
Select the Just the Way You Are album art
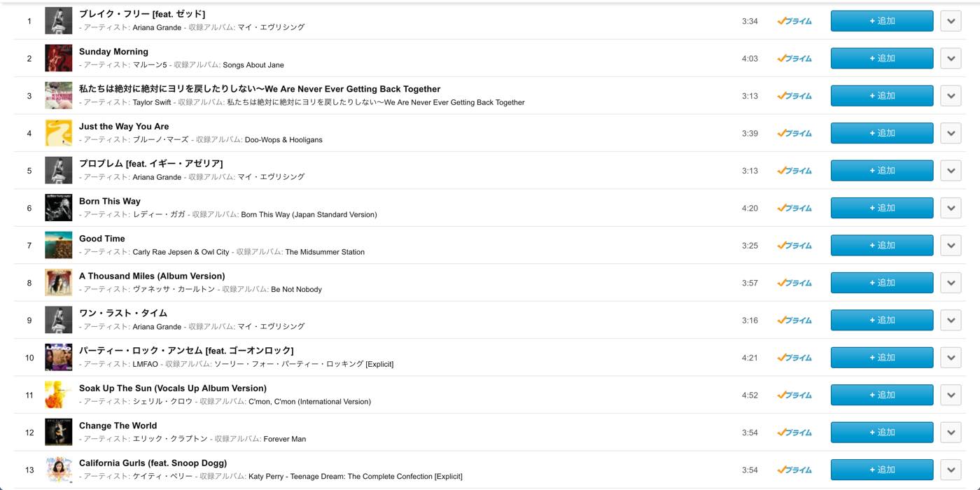(58, 133)
